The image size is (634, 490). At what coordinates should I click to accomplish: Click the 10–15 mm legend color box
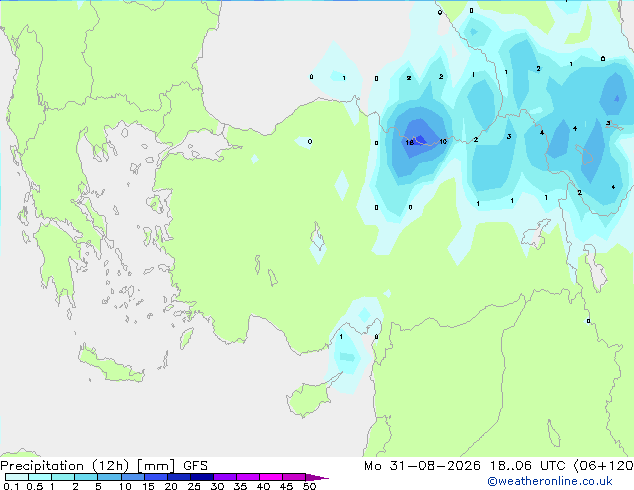point(132,477)
